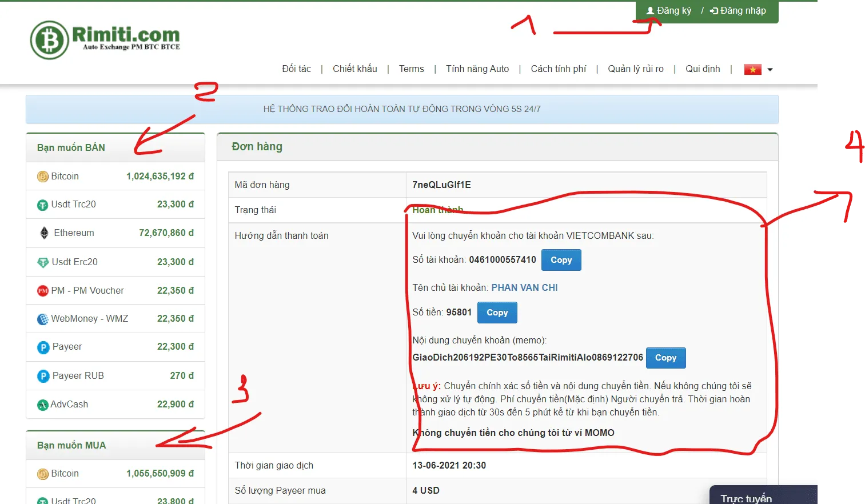The image size is (865, 504).
Task: Click the Bitcoin icon in MUA list
Action: [43, 474]
